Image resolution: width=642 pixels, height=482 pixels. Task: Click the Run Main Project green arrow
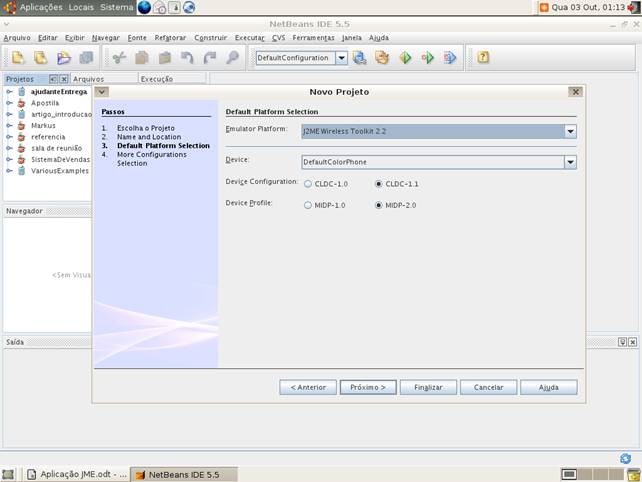coord(405,58)
